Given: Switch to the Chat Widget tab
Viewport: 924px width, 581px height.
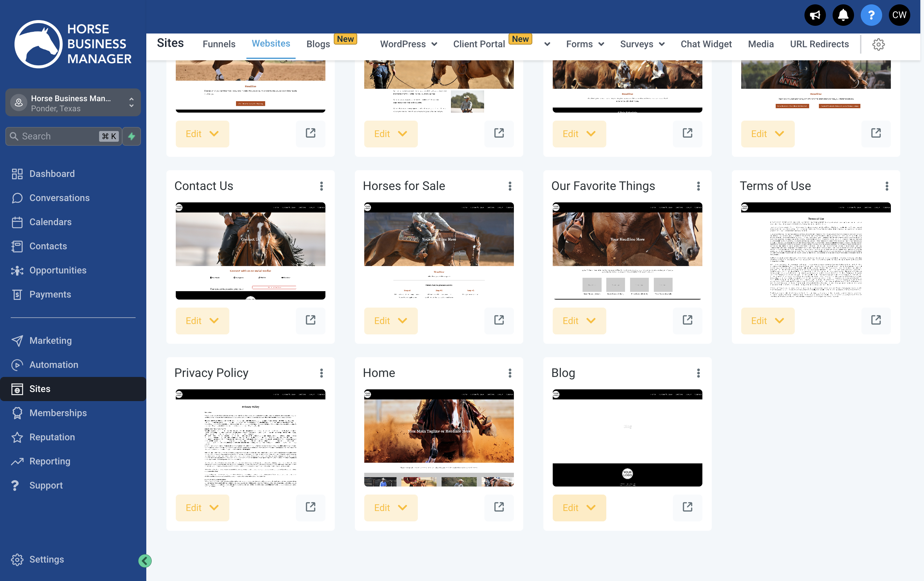Looking at the screenshot, I should pos(706,44).
